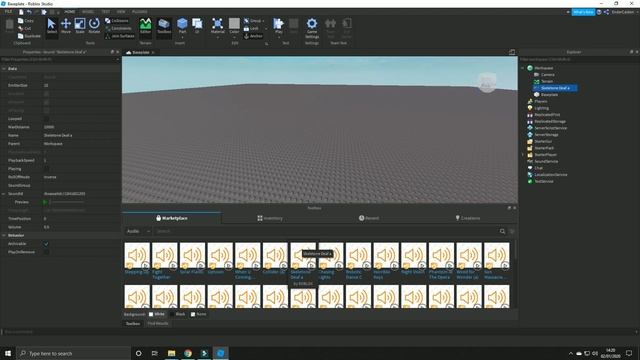The width and height of the screenshot is (640, 360).
Task: Select None background option
Action: click(x=198, y=314)
